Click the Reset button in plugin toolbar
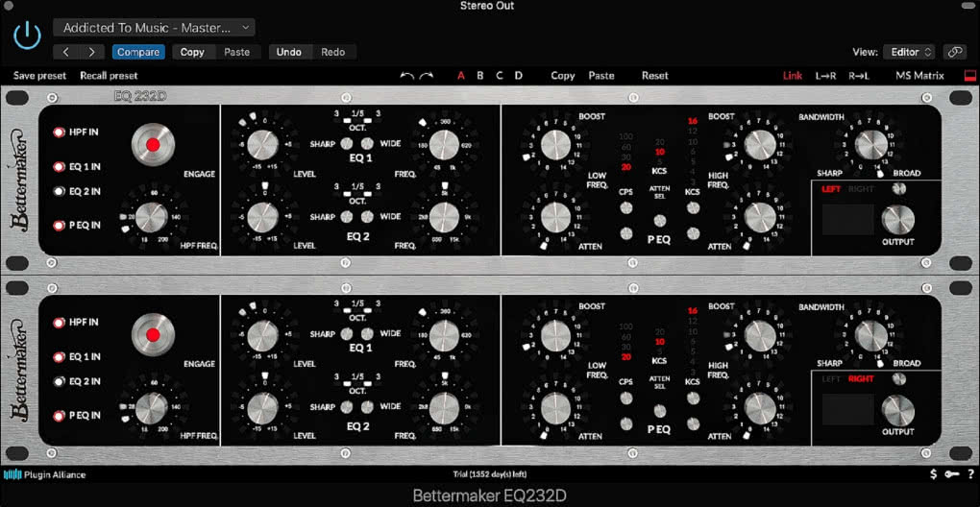 (655, 76)
